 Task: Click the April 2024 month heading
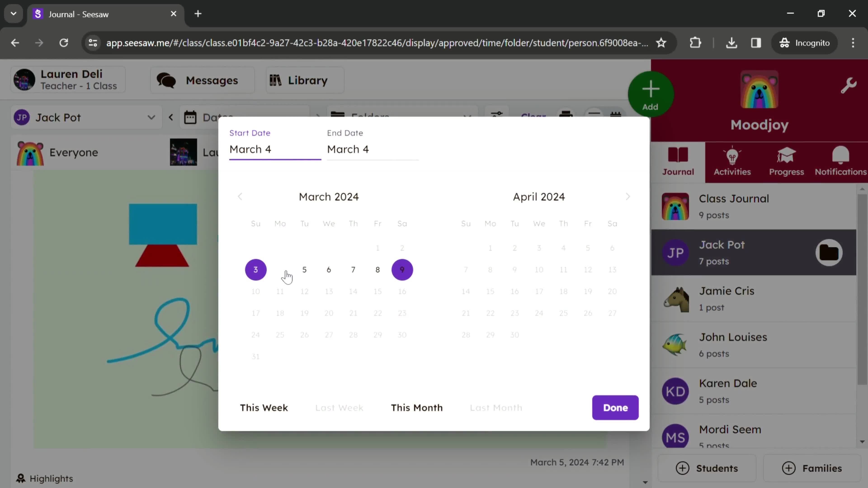pos(539,197)
